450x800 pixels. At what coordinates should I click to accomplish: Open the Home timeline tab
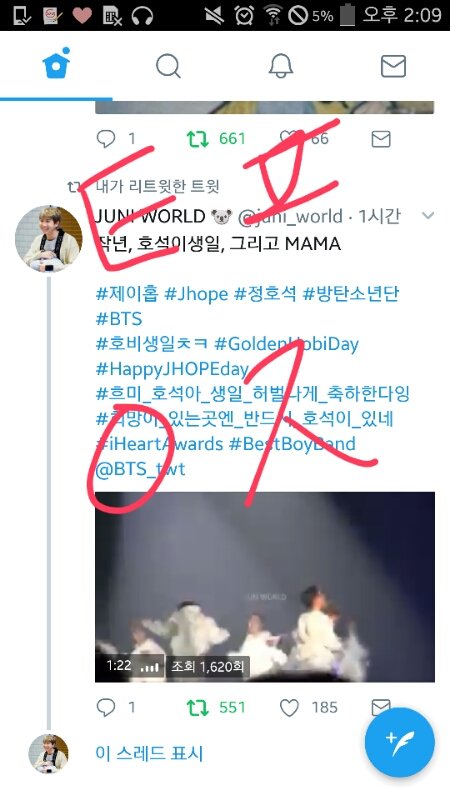coord(56,64)
